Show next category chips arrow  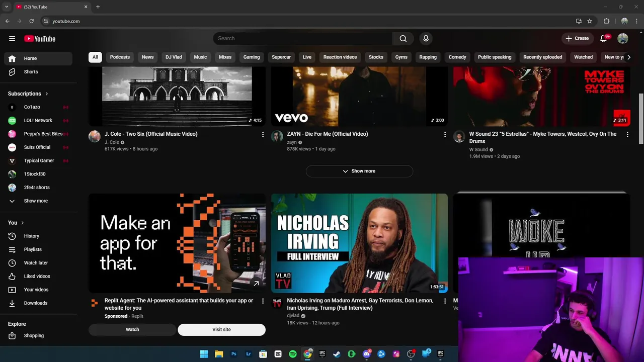click(628, 57)
